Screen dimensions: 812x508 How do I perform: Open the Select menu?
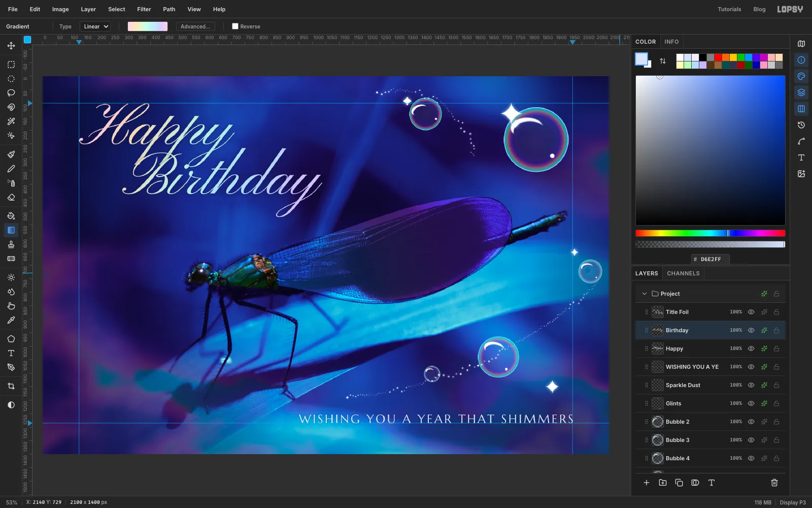click(117, 9)
